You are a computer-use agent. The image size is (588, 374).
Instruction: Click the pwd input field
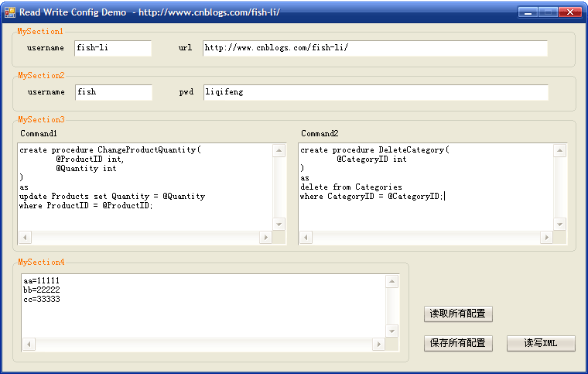tap(375, 92)
